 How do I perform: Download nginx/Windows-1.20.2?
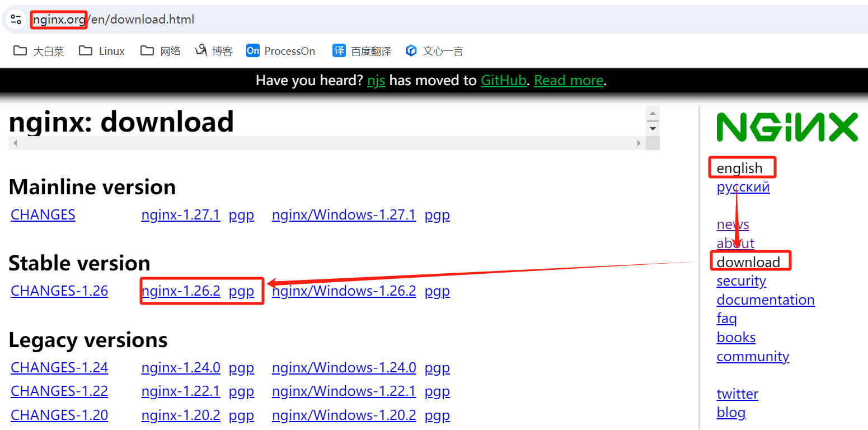click(344, 415)
